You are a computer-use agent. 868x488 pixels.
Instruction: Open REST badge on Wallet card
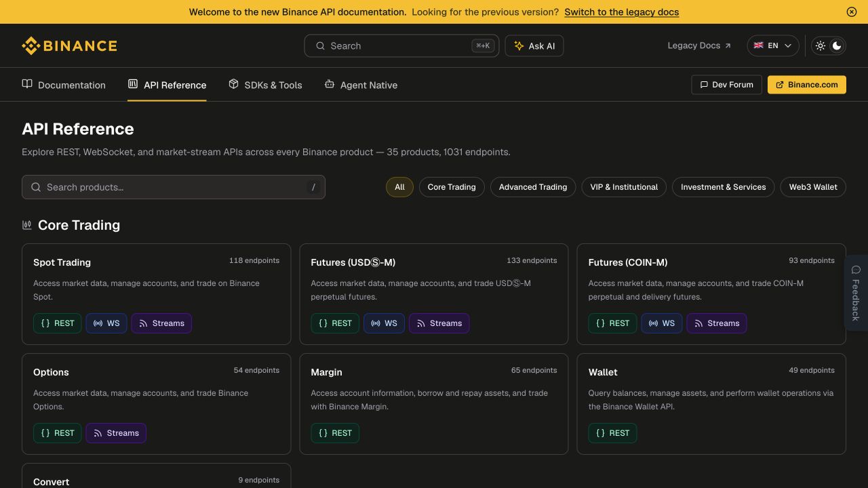click(613, 433)
